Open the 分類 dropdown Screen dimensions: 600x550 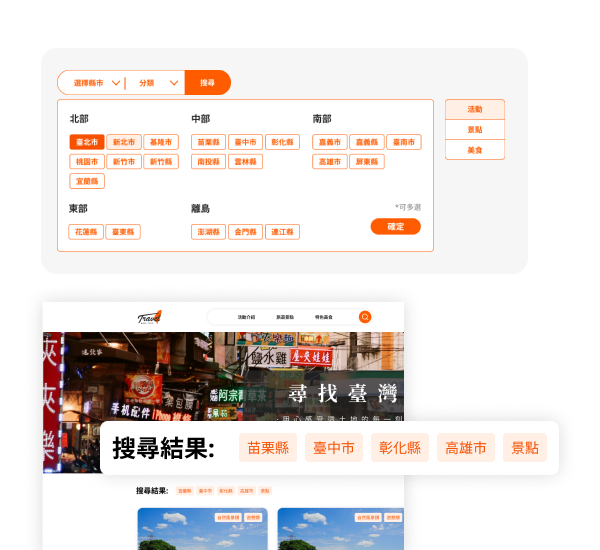click(x=156, y=83)
